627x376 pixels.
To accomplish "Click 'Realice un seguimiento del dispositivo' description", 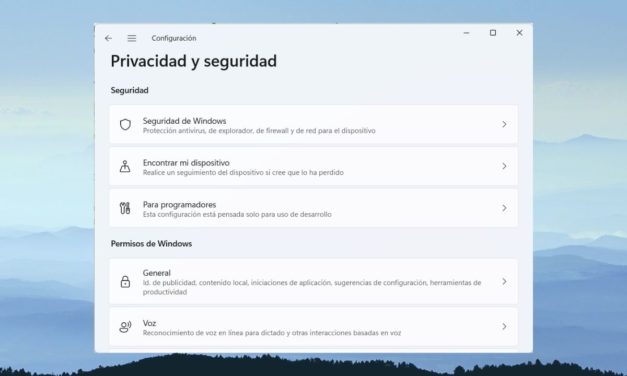I will click(243, 172).
